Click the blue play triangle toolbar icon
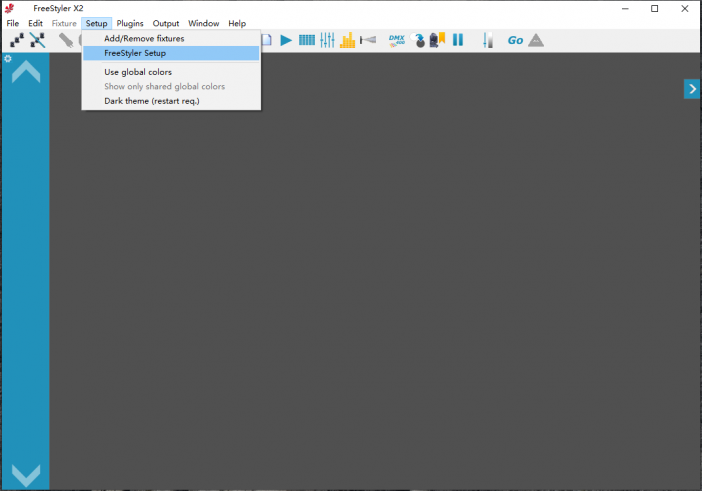The width and height of the screenshot is (702, 491). pos(286,40)
